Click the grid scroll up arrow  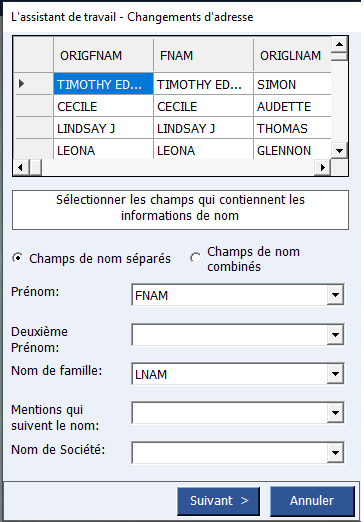339,44
